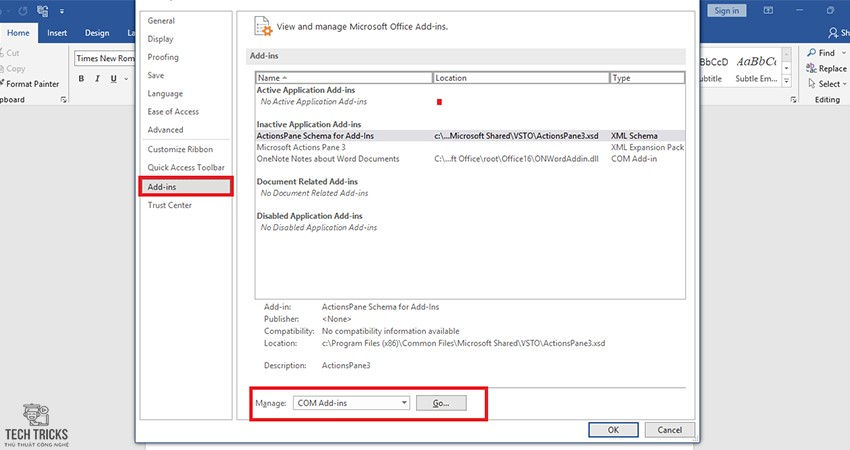850x450 pixels.
Task: Apply the Subtle Em... style
Action: [x=756, y=68]
